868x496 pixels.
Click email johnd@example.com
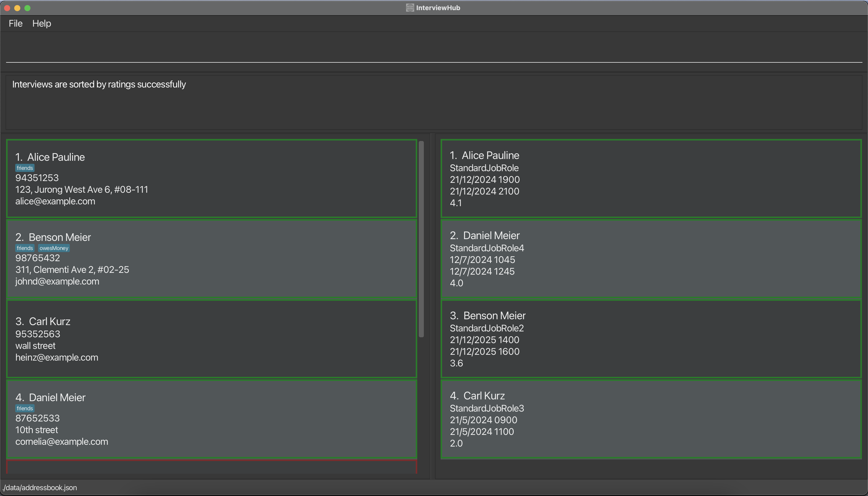(57, 281)
